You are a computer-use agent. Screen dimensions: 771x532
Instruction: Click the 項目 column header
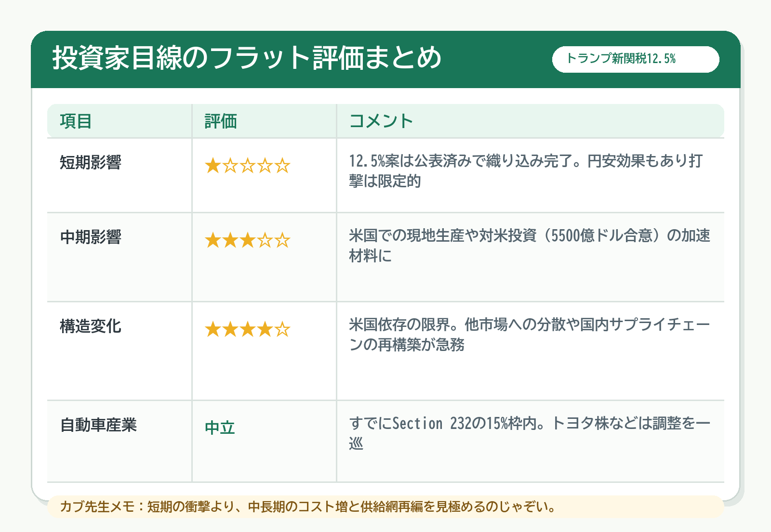pyautogui.click(x=76, y=121)
